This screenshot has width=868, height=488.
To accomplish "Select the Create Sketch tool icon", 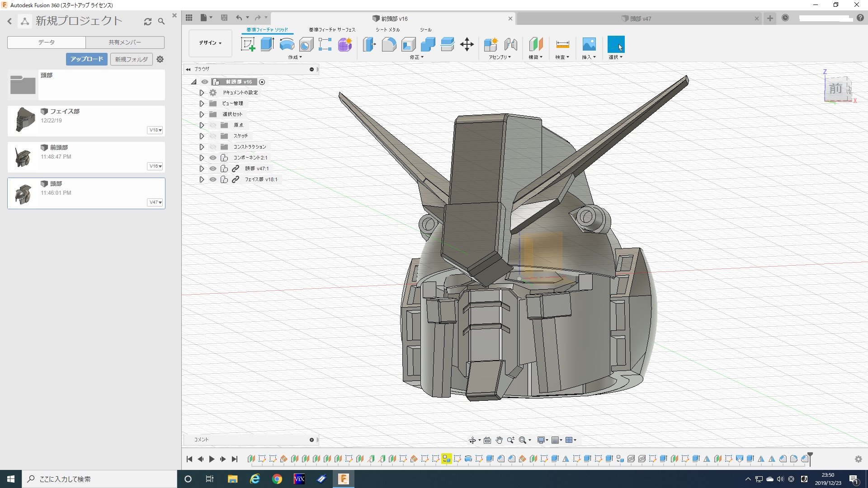I will pos(248,44).
